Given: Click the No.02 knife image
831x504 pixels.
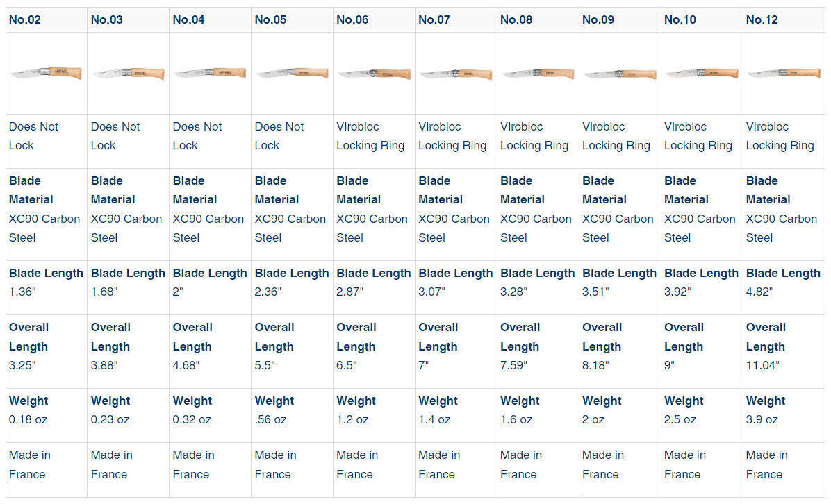Looking at the screenshot, I should click(46, 72).
